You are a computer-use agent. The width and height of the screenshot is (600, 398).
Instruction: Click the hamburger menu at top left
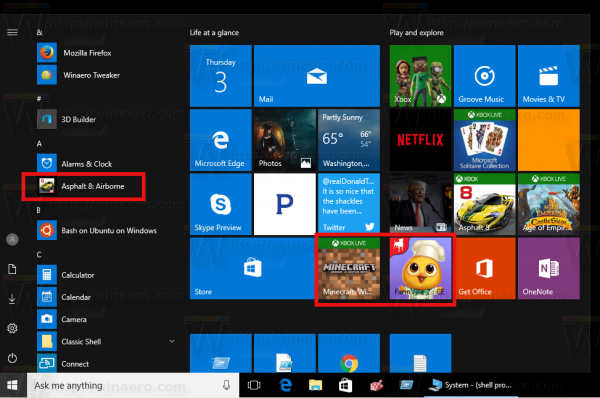point(12,32)
